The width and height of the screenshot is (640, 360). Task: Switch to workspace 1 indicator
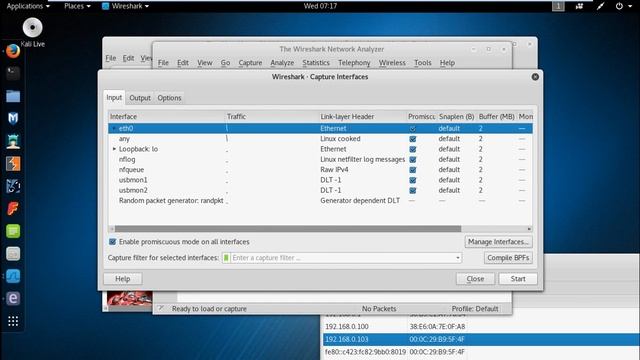pyautogui.click(x=558, y=6)
